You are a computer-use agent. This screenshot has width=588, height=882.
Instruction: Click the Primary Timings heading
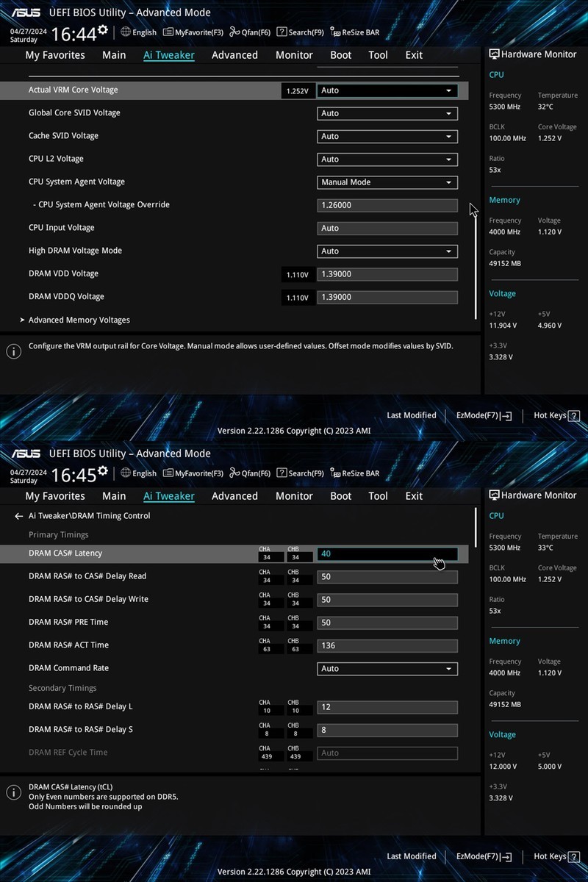coord(58,535)
